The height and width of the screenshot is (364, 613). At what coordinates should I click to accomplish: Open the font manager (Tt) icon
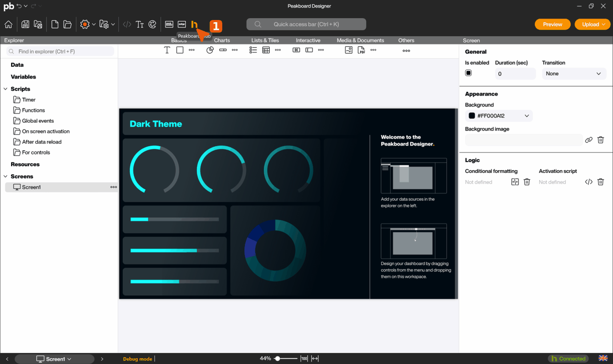[140, 24]
